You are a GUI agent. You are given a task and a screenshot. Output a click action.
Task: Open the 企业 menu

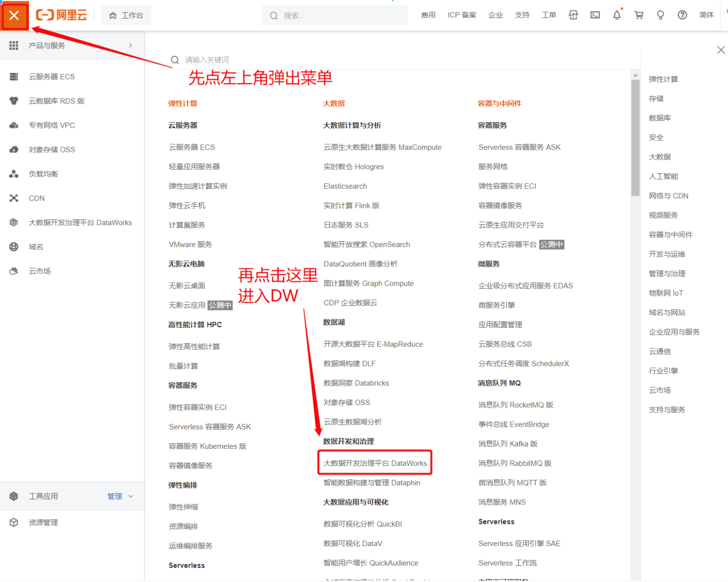click(x=495, y=15)
